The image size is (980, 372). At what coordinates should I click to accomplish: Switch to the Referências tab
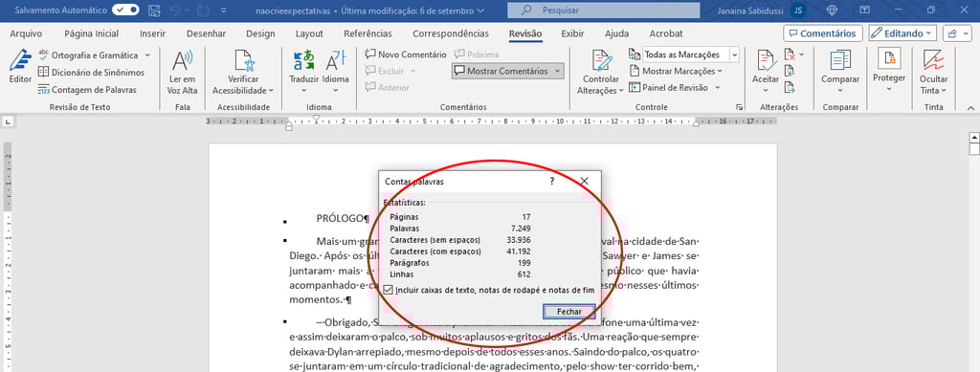tap(368, 33)
